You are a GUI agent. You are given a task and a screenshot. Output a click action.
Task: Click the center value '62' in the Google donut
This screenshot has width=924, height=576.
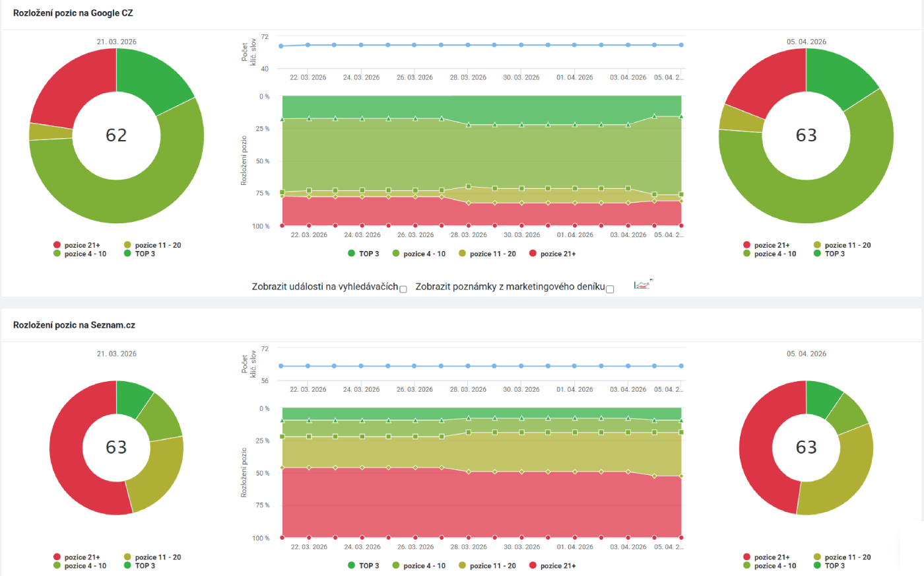116,135
